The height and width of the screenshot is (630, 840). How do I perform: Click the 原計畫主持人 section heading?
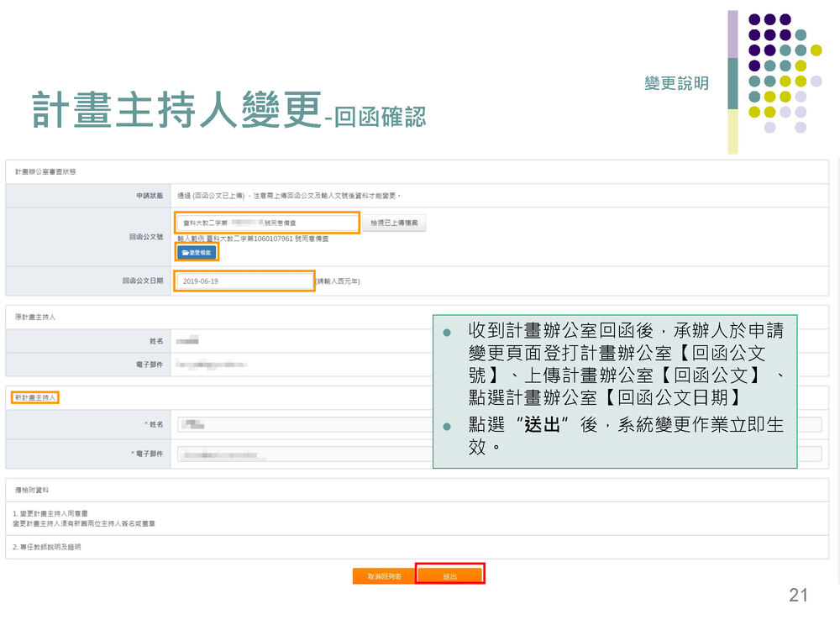(x=35, y=317)
